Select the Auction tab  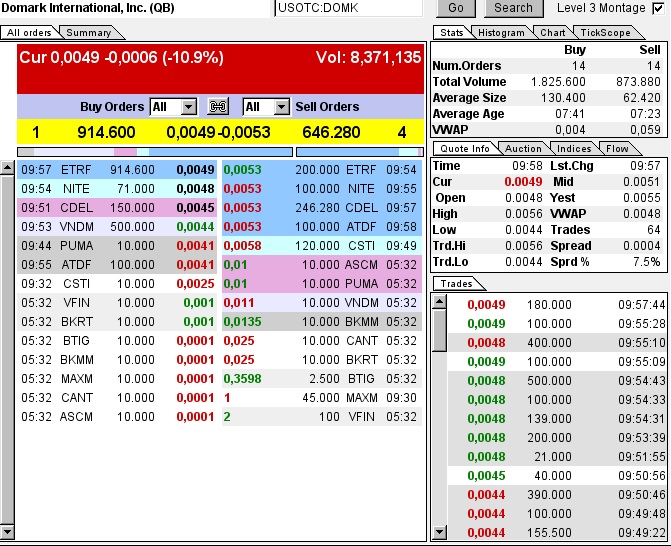click(x=523, y=148)
